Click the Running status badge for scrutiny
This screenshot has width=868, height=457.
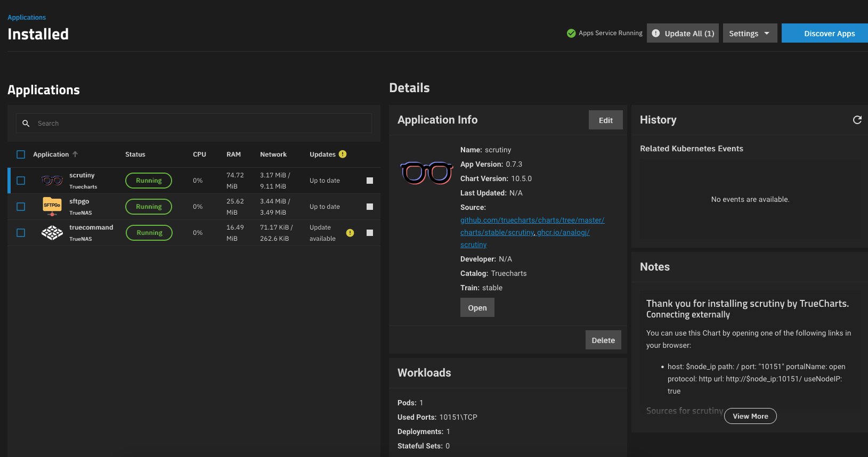point(149,181)
